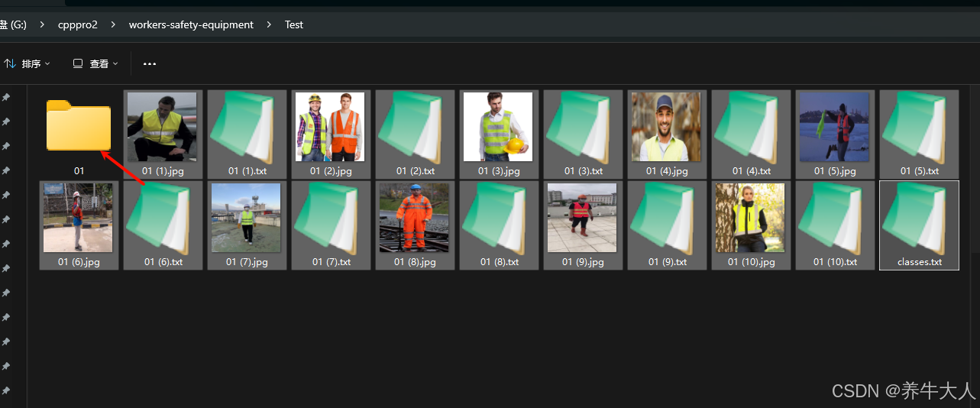Expand the chevron after the G: drive

[43, 24]
